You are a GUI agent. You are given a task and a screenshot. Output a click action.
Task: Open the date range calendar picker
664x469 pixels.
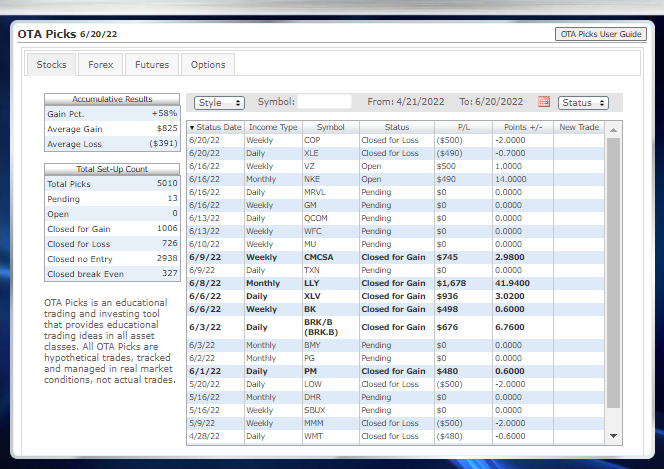(544, 102)
